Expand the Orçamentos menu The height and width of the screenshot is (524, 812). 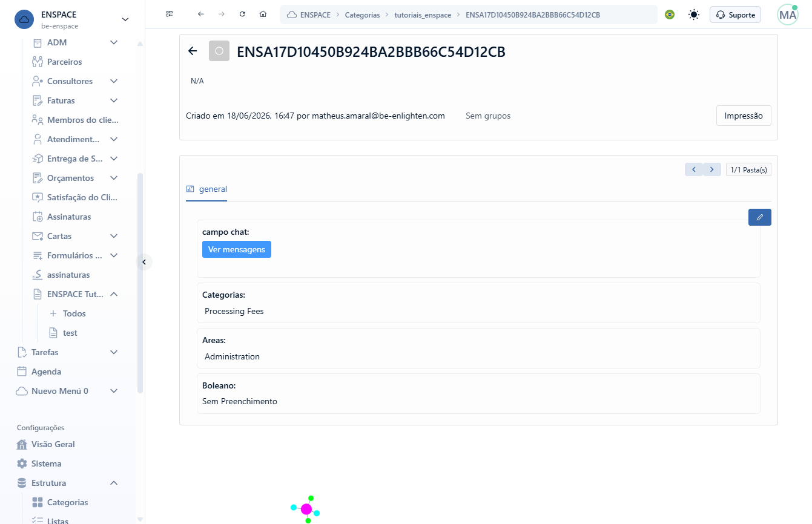pos(113,178)
